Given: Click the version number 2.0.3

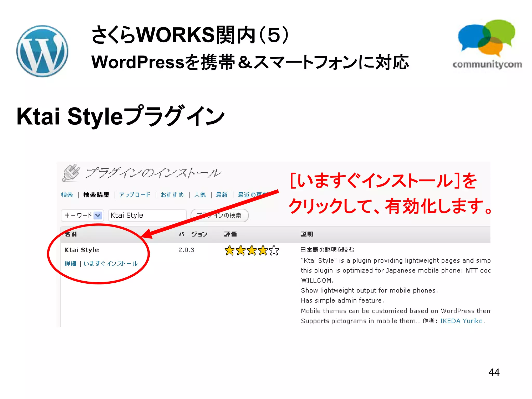Looking at the screenshot, I should tap(186, 250).
